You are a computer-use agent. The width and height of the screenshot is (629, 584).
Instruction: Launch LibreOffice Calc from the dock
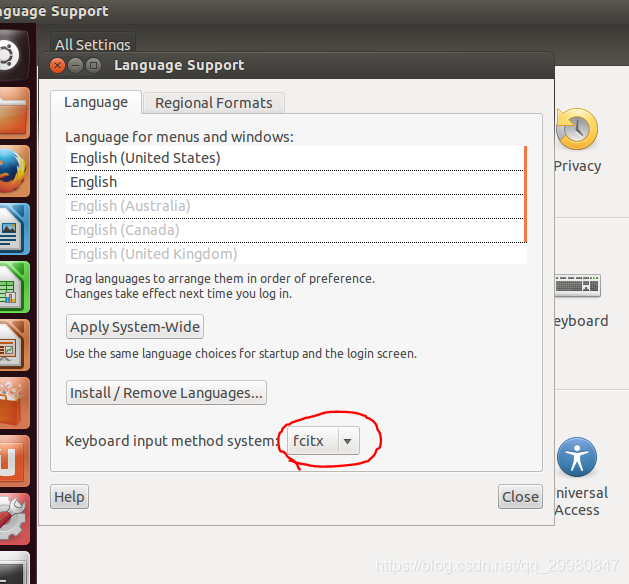click(14, 287)
